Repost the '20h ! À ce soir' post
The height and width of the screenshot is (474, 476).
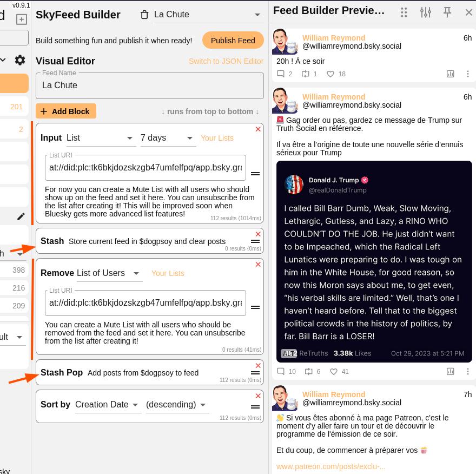click(306, 74)
